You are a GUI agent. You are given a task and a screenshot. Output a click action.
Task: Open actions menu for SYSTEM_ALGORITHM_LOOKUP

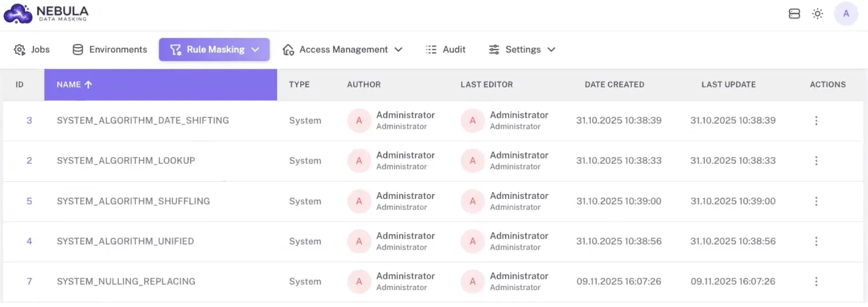click(816, 161)
